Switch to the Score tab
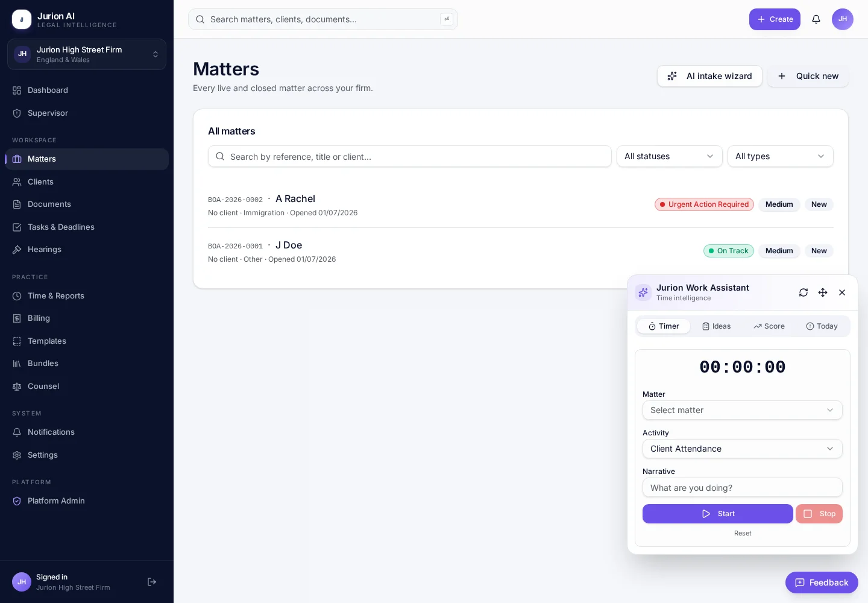 (769, 326)
